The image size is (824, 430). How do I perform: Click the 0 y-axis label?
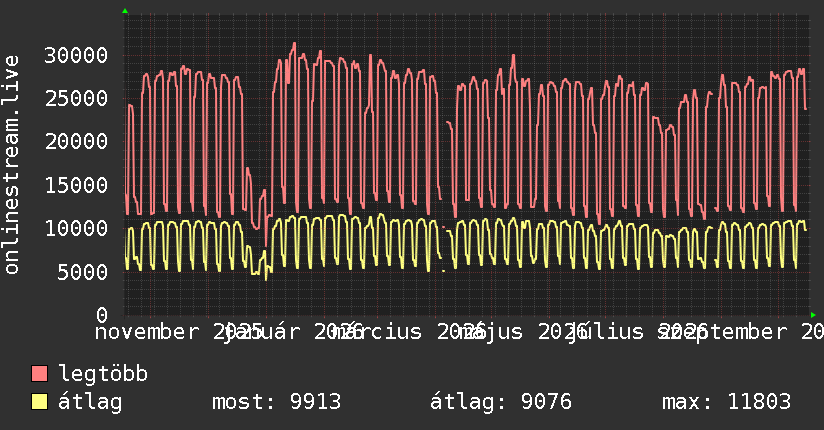tap(102, 315)
